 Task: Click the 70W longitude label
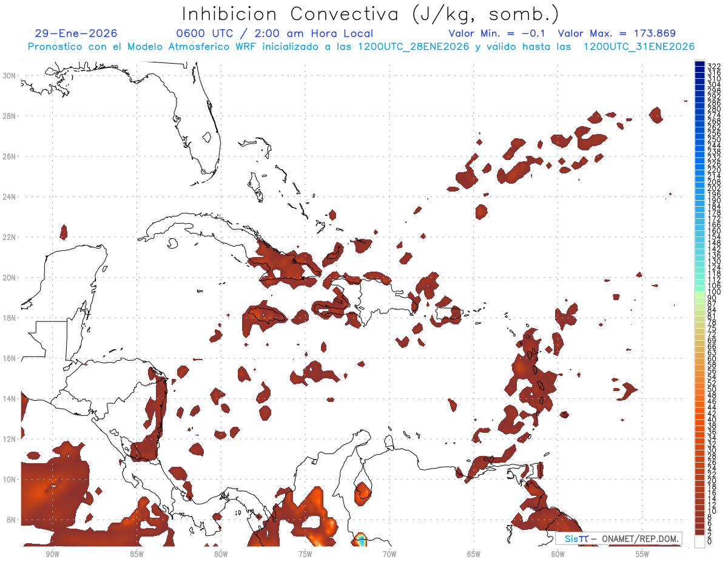(x=389, y=554)
